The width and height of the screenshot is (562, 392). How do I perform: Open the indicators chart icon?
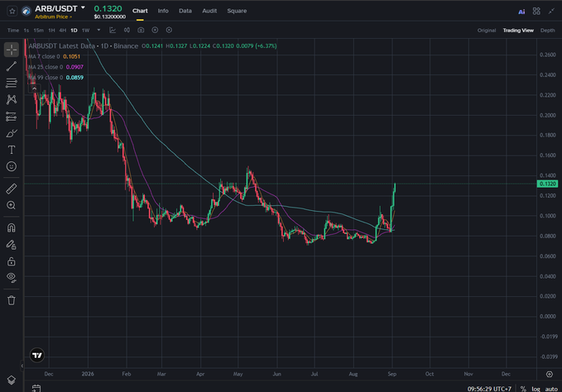[113, 30]
